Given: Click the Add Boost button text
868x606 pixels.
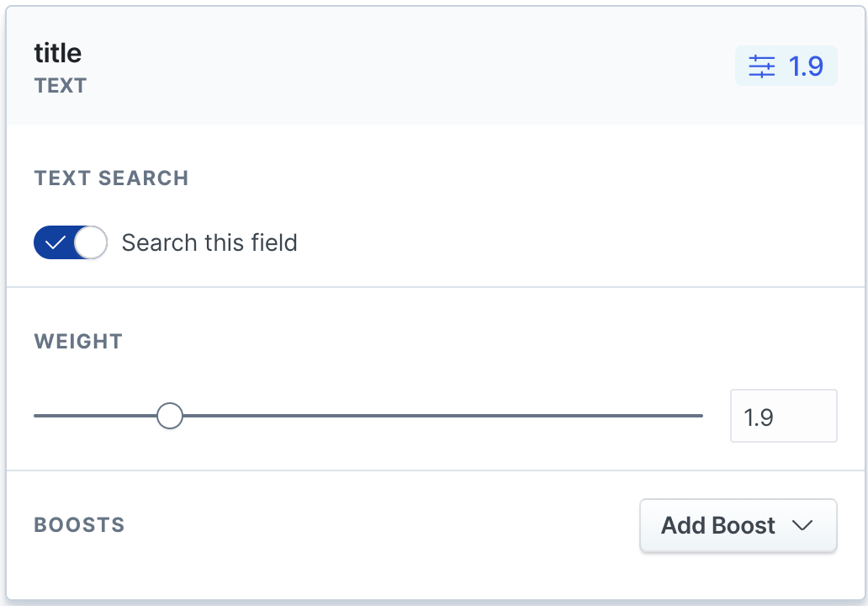Looking at the screenshot, I should (718, 526).
